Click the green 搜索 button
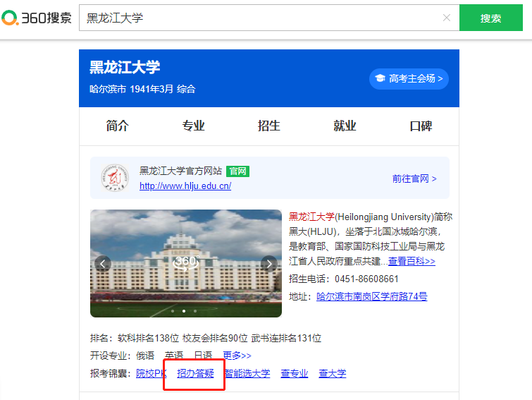Viewport: 532px width, 400px height. [491, 18]
